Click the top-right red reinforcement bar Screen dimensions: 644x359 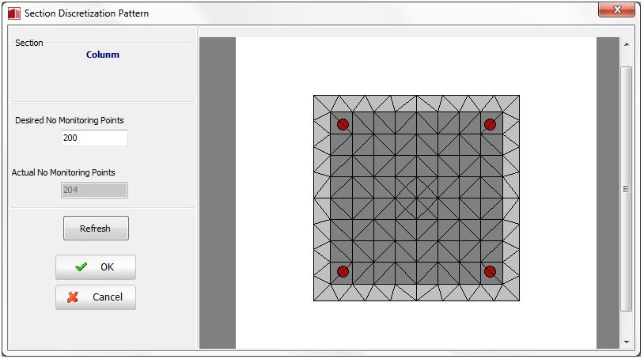click(x=490, y=124)
